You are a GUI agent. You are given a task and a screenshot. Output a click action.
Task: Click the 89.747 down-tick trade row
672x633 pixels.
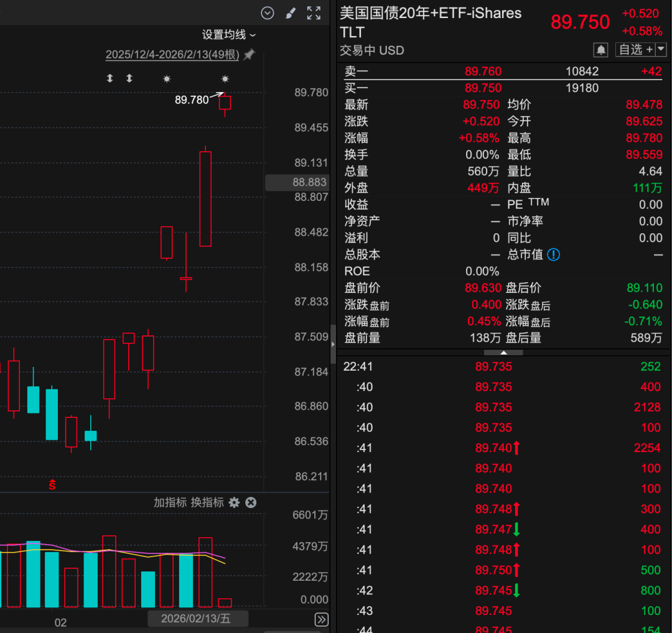tap(502, 529)
